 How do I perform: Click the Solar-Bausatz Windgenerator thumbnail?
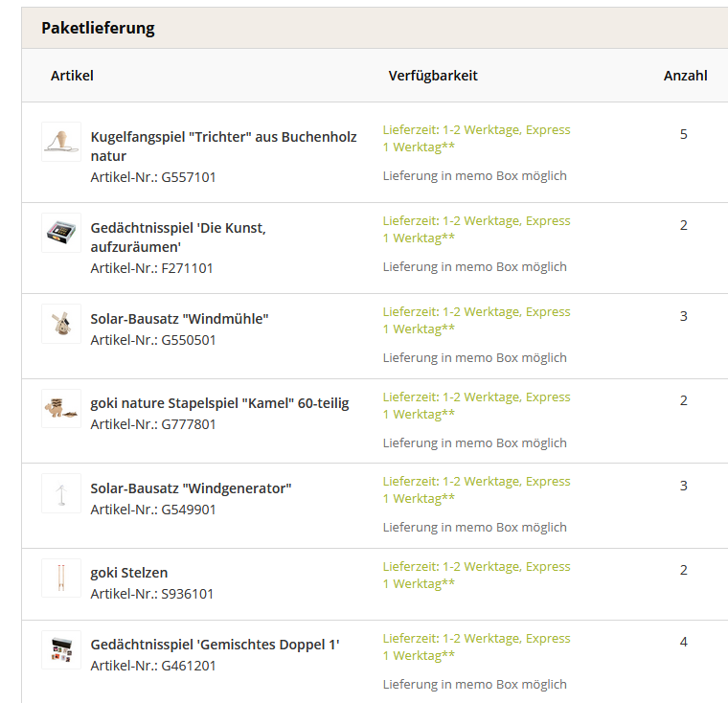pyautogui.click(x=61, y=493)
